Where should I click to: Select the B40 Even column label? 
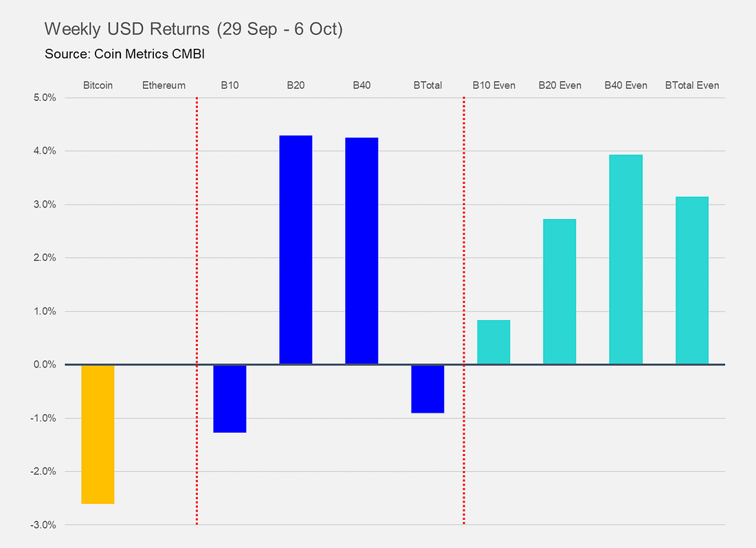(626, 85)
